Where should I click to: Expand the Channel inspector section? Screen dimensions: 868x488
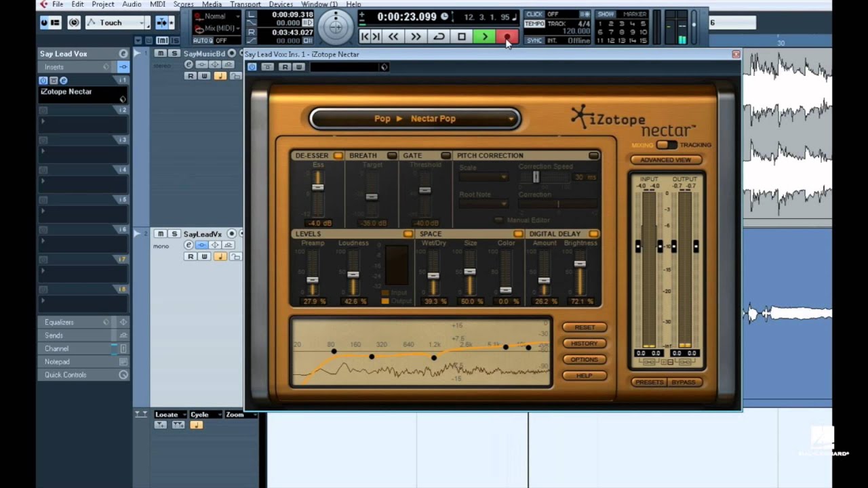pyautogui.click(x=83, y=348)
